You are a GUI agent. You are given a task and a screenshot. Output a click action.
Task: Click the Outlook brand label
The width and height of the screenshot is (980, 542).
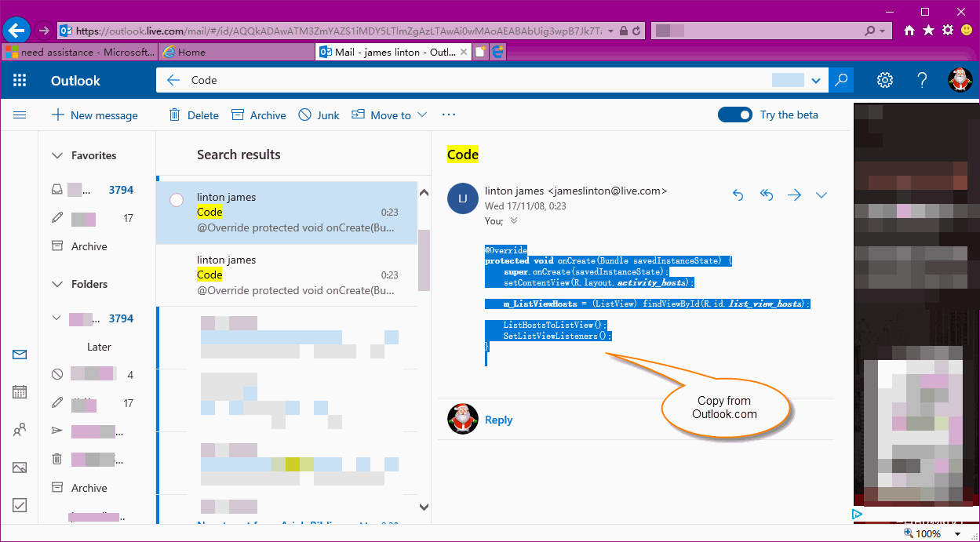[76, 80]
